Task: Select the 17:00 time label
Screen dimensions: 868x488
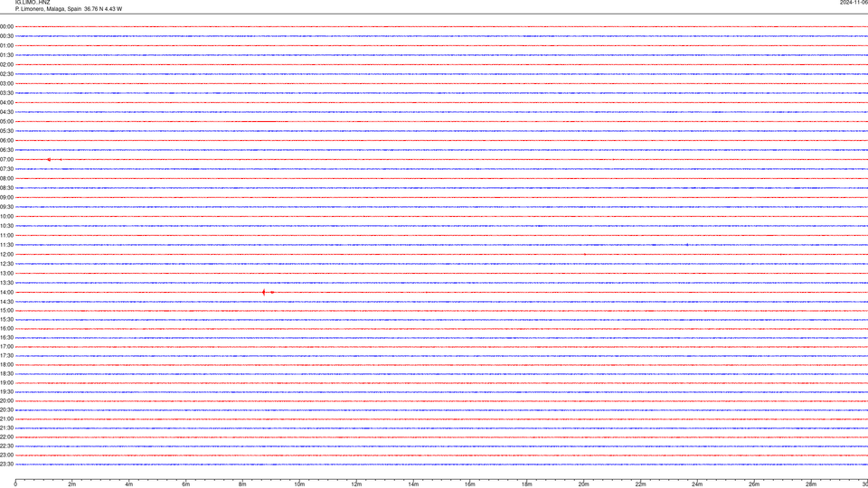Action: 6,347
